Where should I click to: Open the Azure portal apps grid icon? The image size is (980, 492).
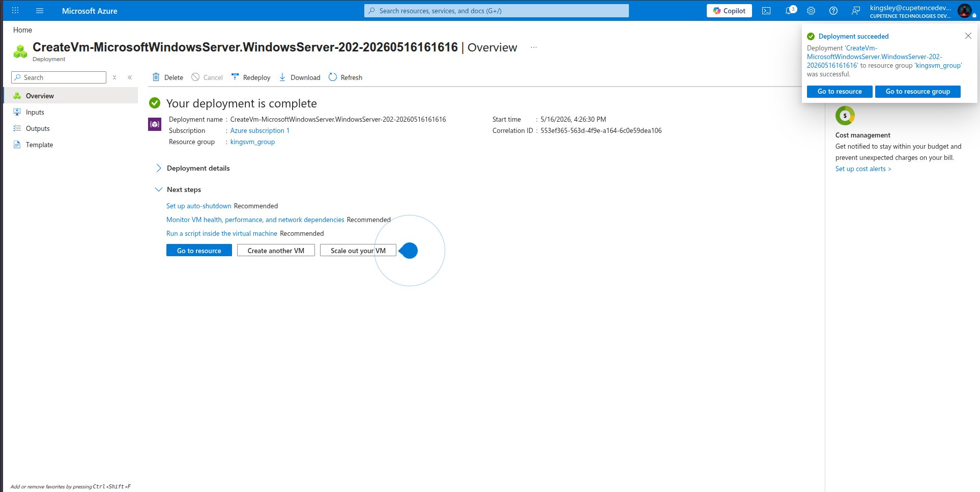click(15, 11)
